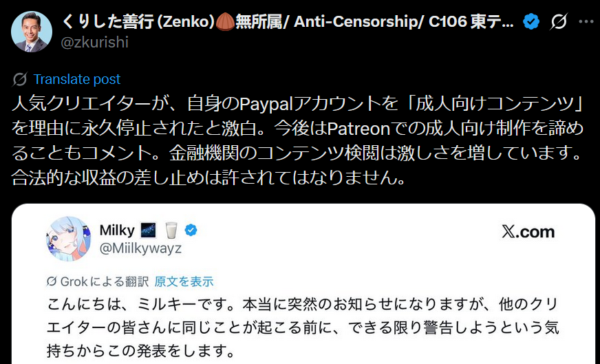The height and width of the screenshot is (364, 600).
Task: Click the くりした善行 display name
Action: coord(108,22)
